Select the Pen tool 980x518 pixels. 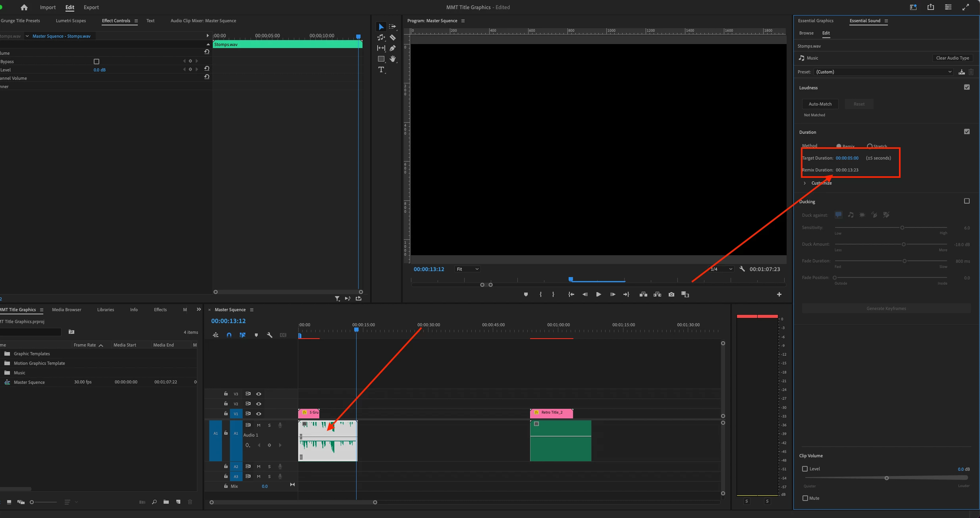click(x=393, y=48)
